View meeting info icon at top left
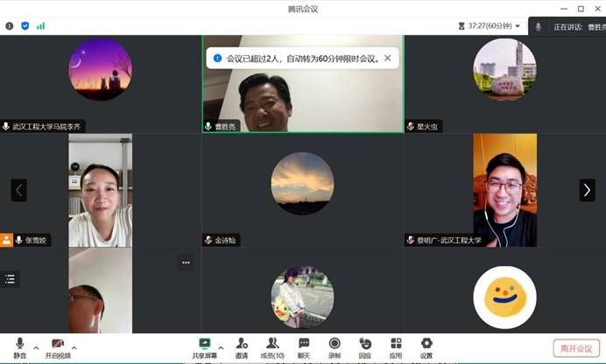 point(10,26)
